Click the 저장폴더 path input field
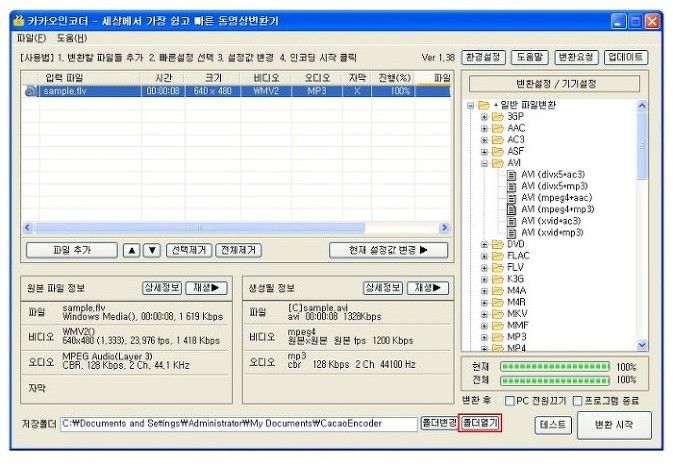Viewport: 673px width, 465px height. (239, 424)
